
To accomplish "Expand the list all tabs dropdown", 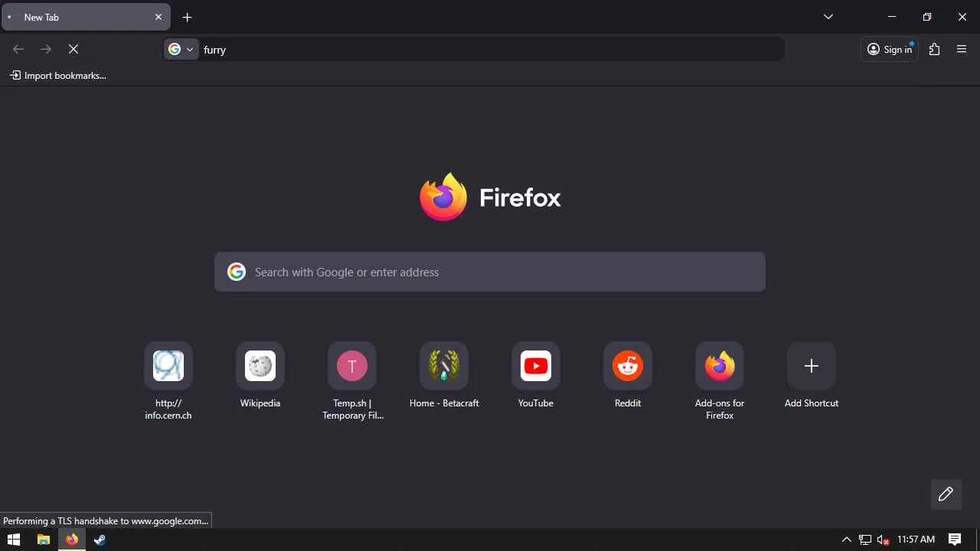I will tap(828, 17).
